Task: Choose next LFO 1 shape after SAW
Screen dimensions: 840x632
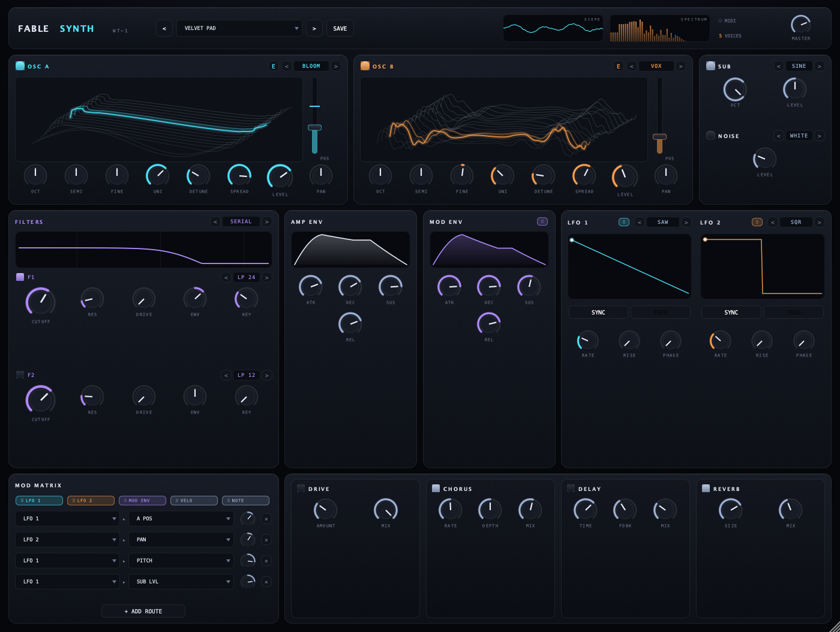Action: coord(686,222)
